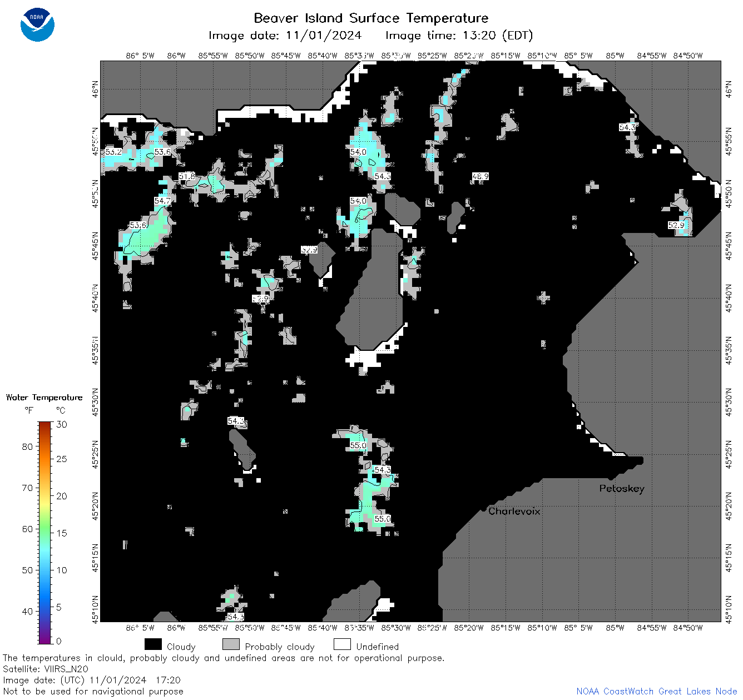743x700 pixels.
Task: Click the °F unit label on scale
Action: (29, 410)
